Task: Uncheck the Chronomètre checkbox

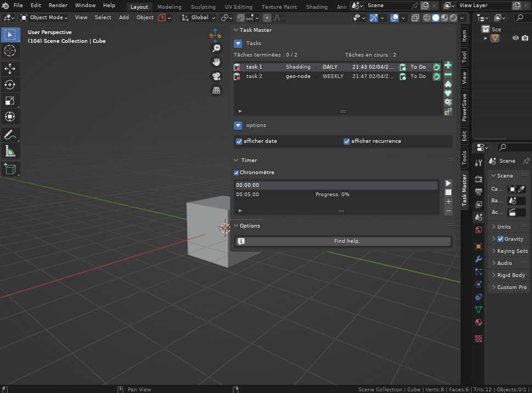Action: (x=236, y=172)
